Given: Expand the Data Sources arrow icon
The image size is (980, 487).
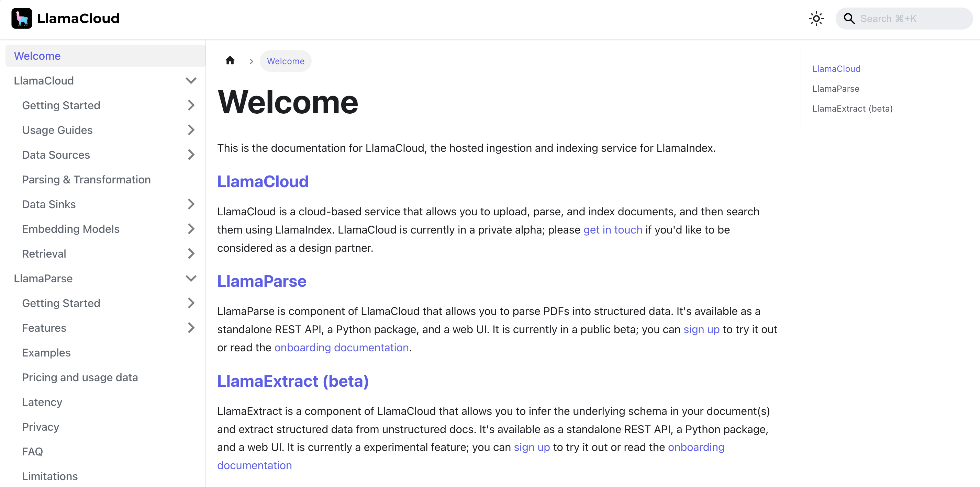Looking at the screenshot, I should pos(191,155).
